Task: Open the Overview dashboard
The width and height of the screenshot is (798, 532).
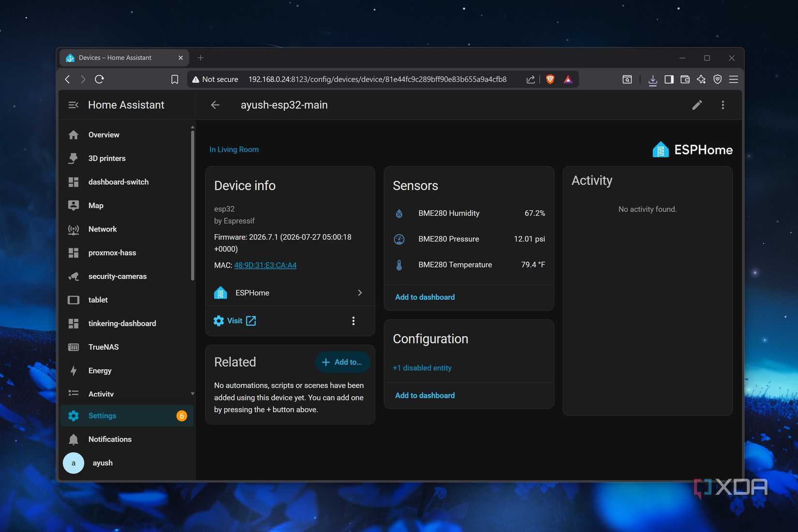Action: click(127, 135)
